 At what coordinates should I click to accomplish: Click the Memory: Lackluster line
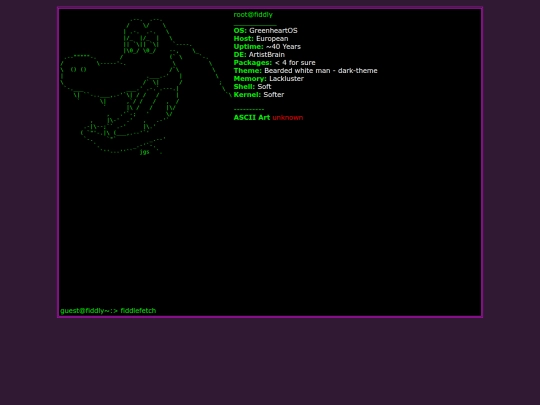coord(268,78)
